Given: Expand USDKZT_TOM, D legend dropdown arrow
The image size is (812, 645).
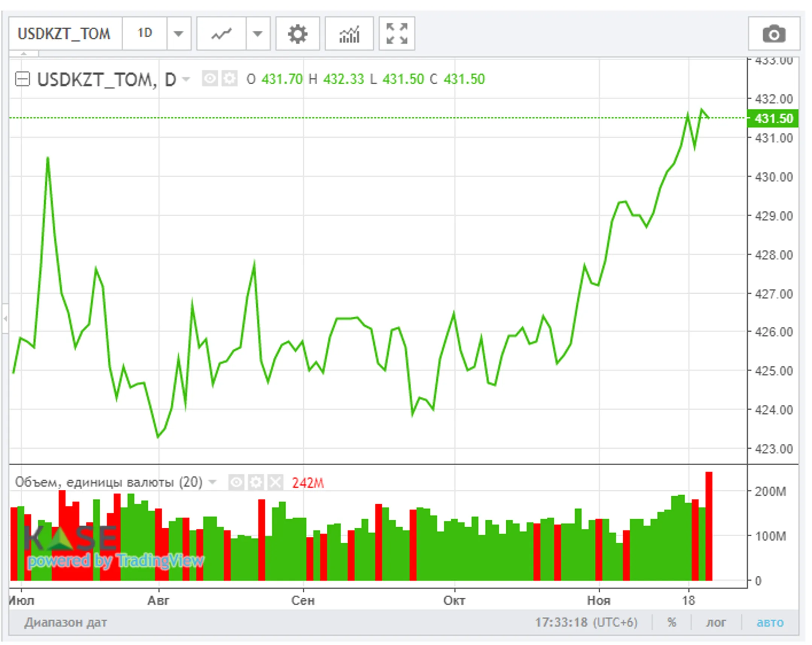Looking at the screenshot, I should point(186,79).
